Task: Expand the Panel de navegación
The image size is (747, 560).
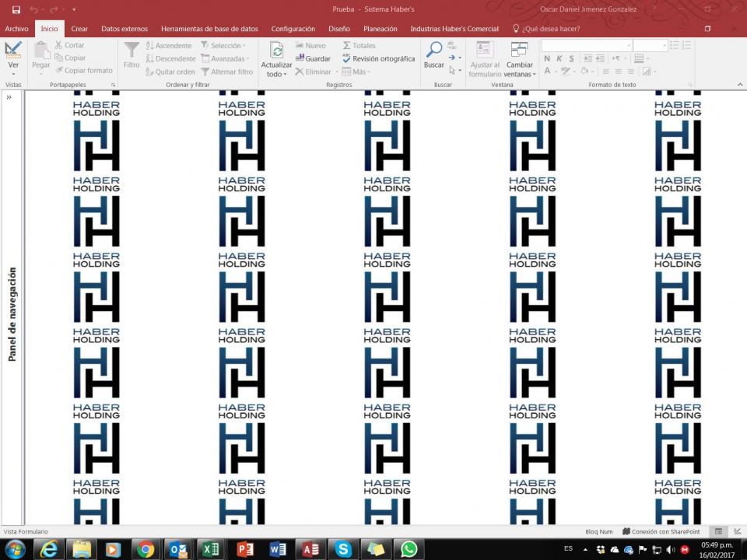Action: pos(9,97)
